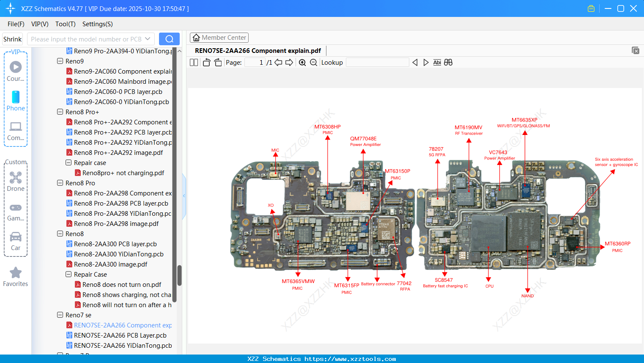Rotate the PDF page counterclockwise
Screen dimensions: 644x363
(x=206, y=62)
